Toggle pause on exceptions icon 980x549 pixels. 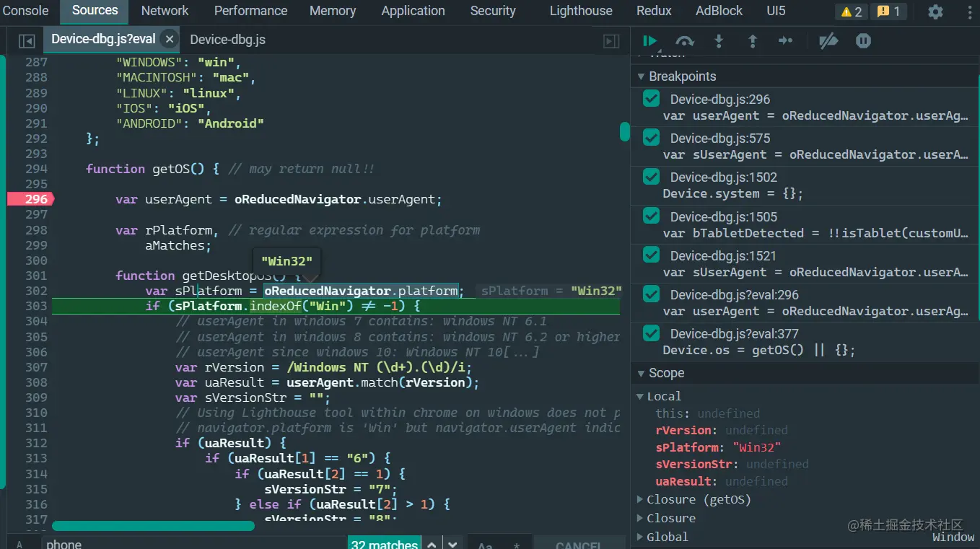[x=863, y=41]
